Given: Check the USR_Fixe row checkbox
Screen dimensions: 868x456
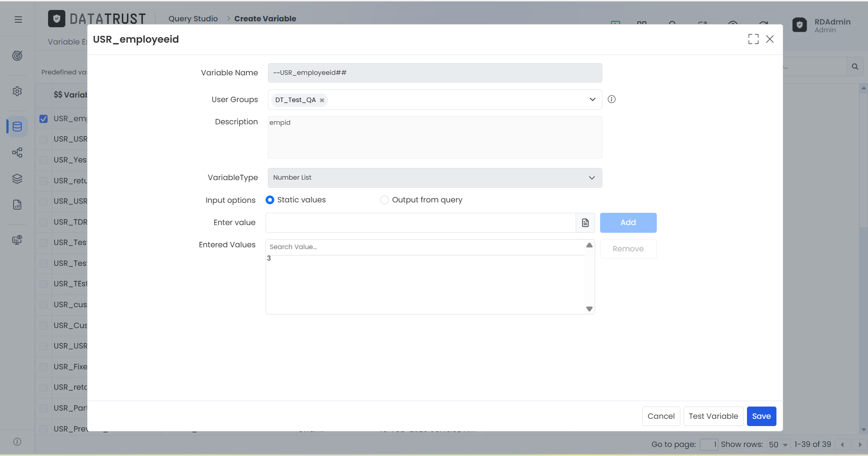Looking at the screenshot, I should (x=44, y=367).
